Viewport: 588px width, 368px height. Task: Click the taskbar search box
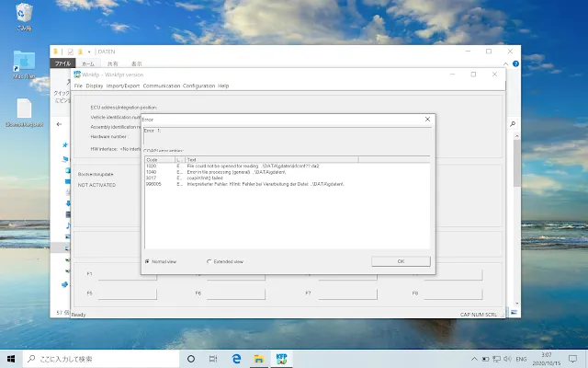point(101,359)
